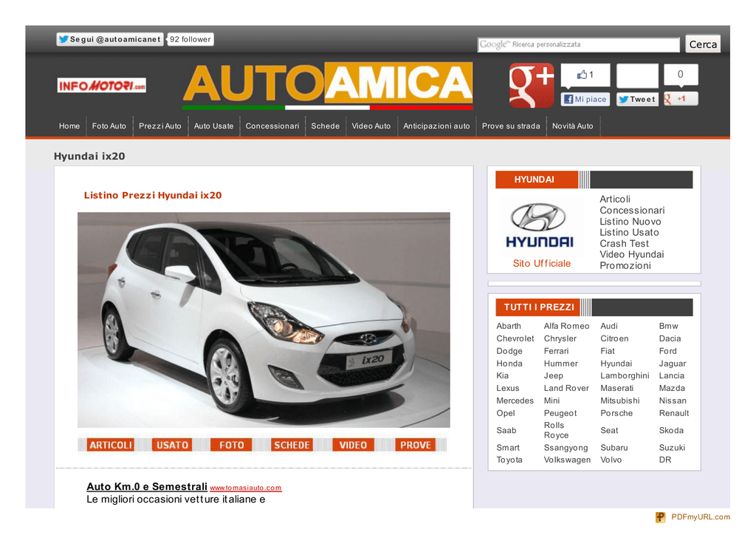The image size is (756, 535).
Task: Select Fiat in the price list
Action: [x=608, y=351]
